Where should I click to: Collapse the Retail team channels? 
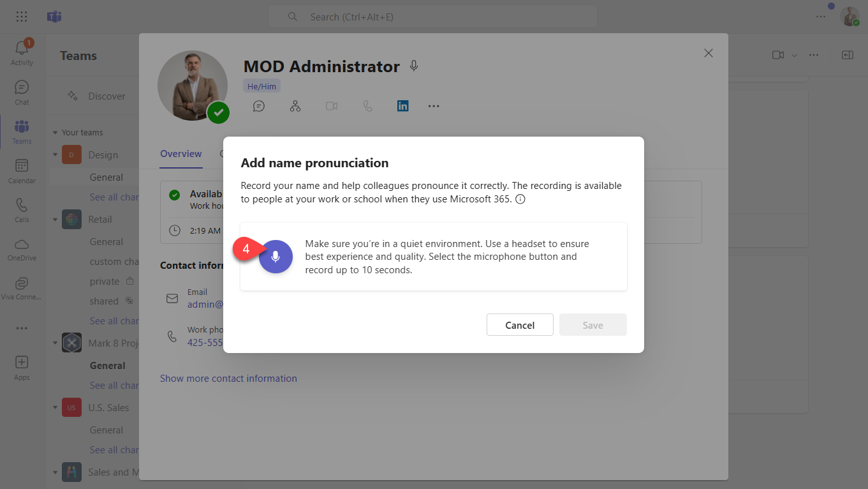pyautogui.click(x=55, y=220)
